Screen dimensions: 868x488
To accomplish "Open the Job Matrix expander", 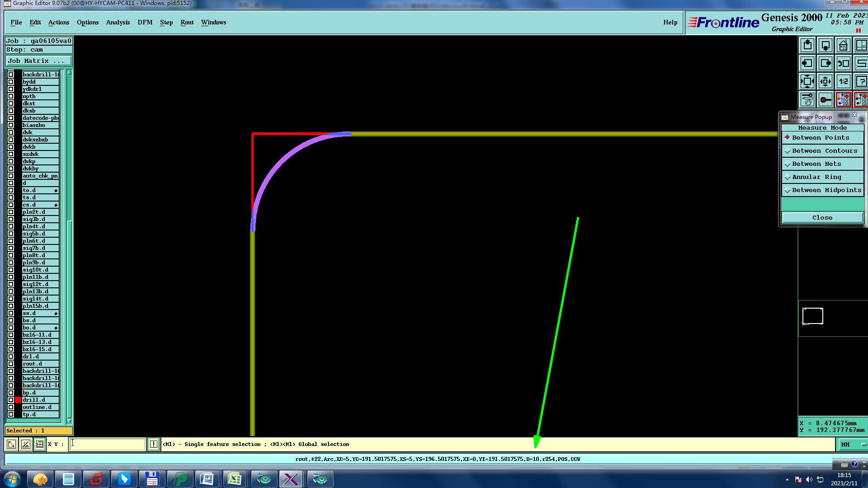I will point(38,61).
